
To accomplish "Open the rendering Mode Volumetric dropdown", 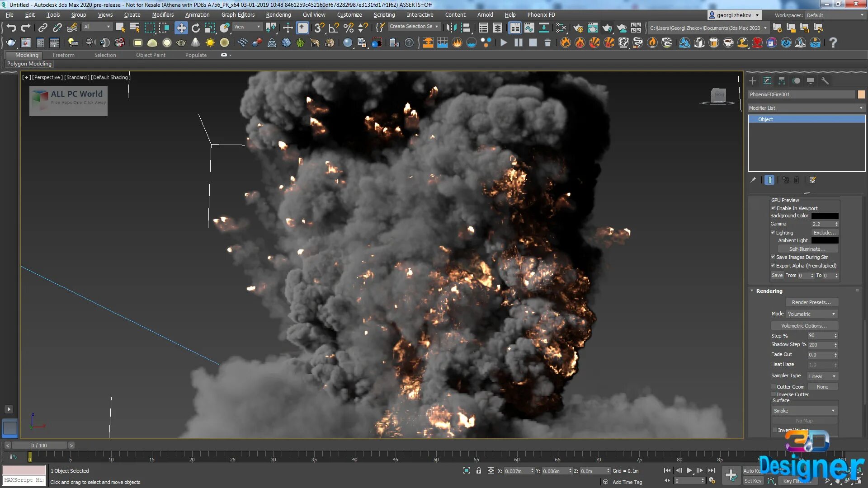I will point(811,314).
